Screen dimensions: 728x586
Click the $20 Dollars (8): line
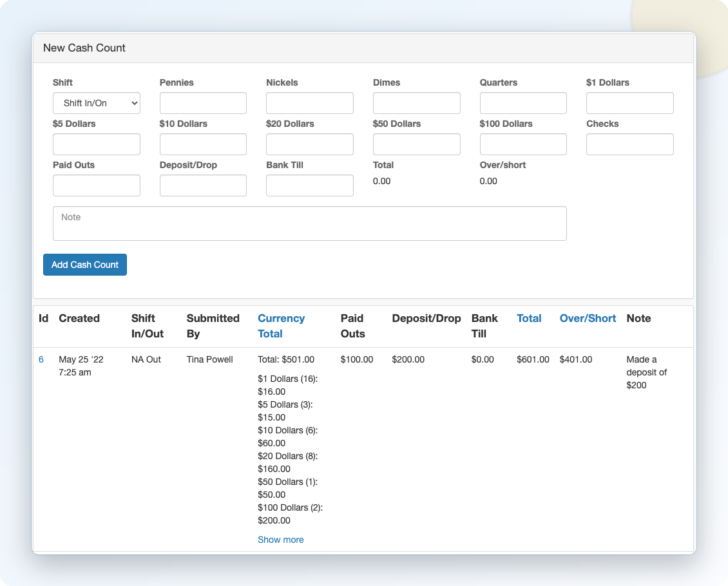click(288, 456)
